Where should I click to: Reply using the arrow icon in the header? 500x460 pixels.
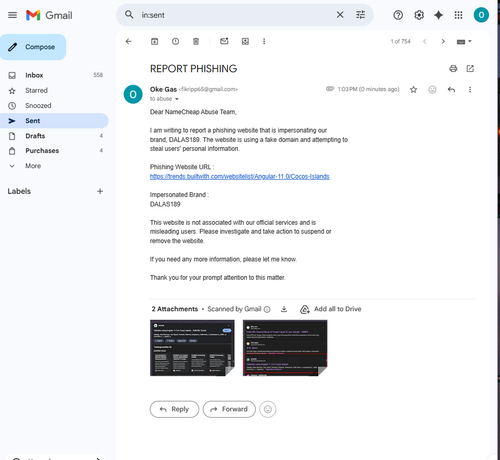(x=451, y=89)
